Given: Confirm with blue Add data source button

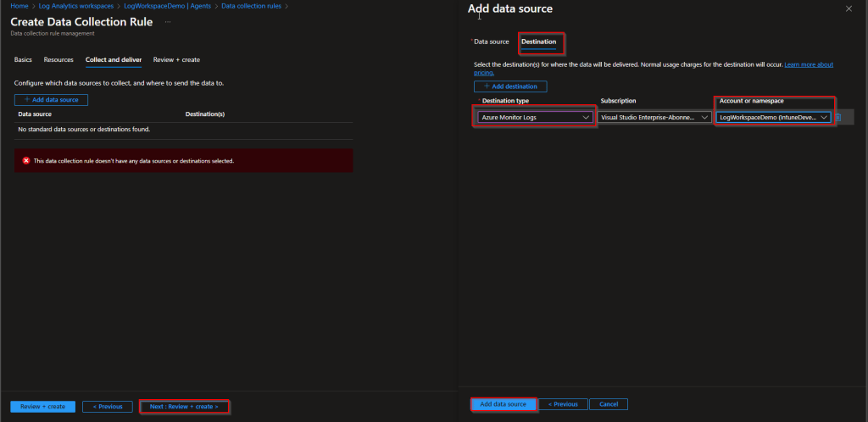Looking at the screenshot, I should (503, 404).
